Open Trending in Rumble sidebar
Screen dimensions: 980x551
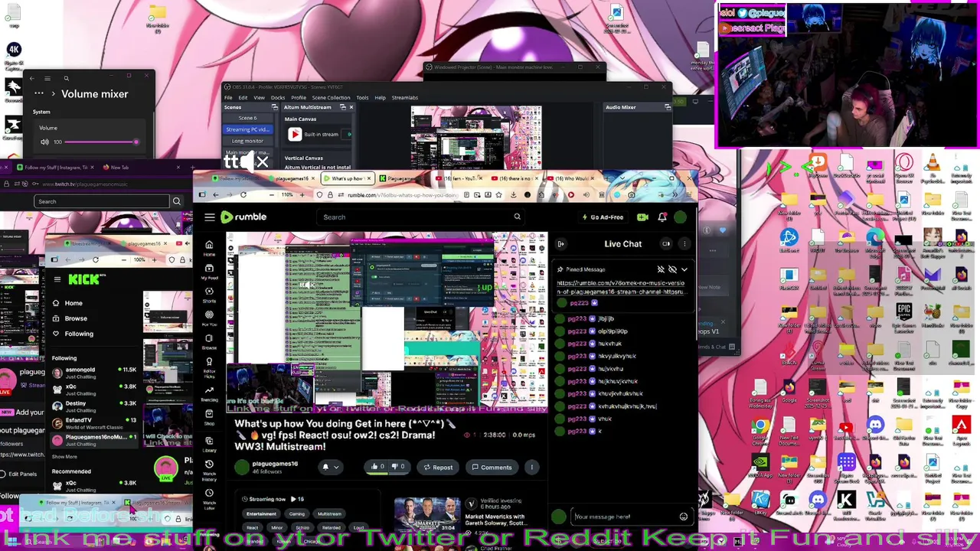pos(208,393)
